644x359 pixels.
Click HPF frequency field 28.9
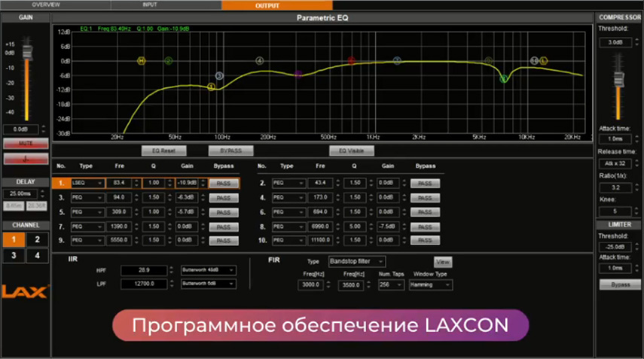point(144,270)
